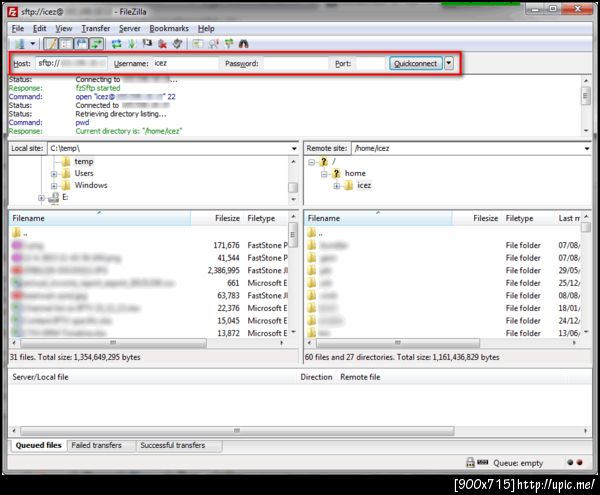This screenshot has height=495, width=600.
Task: Select the Users folder in local tree
Action: (84, 173)
